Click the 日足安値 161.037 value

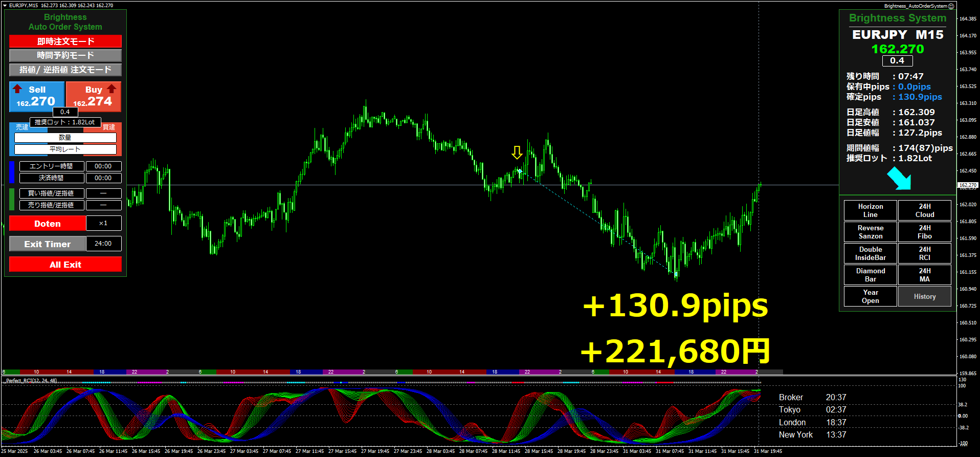917,122
